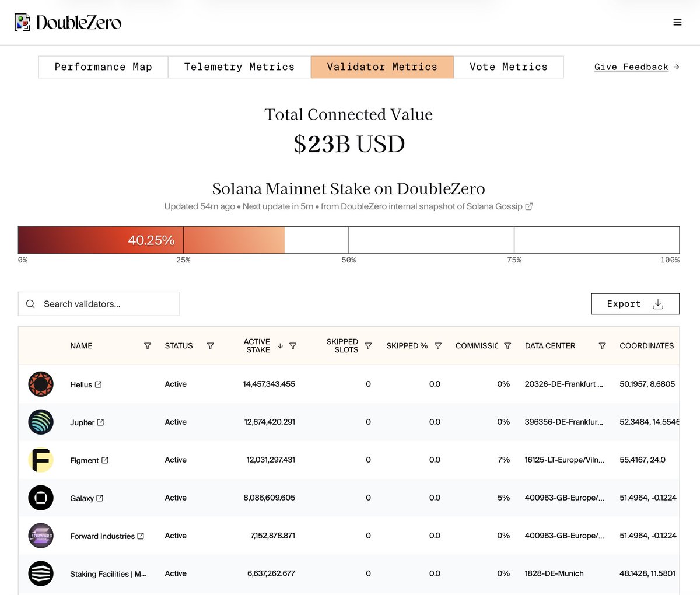Select the Validator Metrics tab
Image resolution: width=700 pixels, height=595 pixels.
[x=382, y=67]
